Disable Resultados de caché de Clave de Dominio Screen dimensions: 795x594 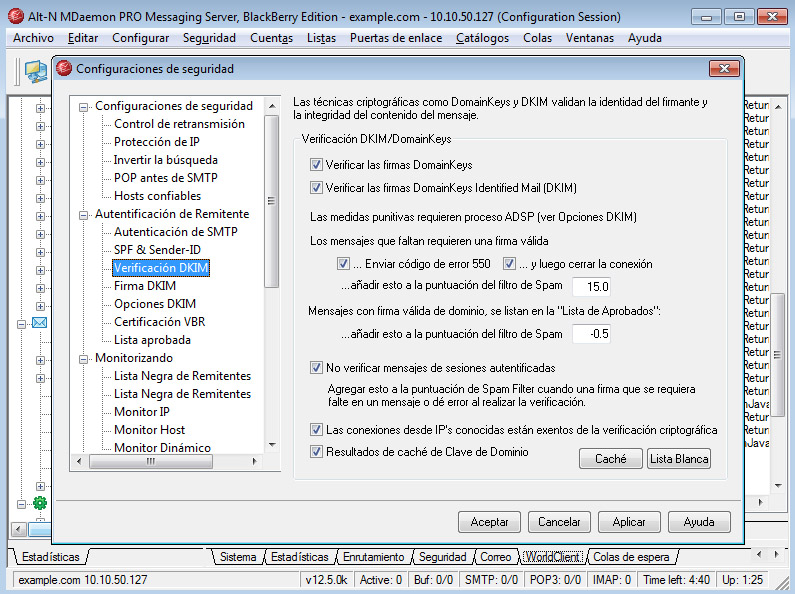(x=316, y=452)
